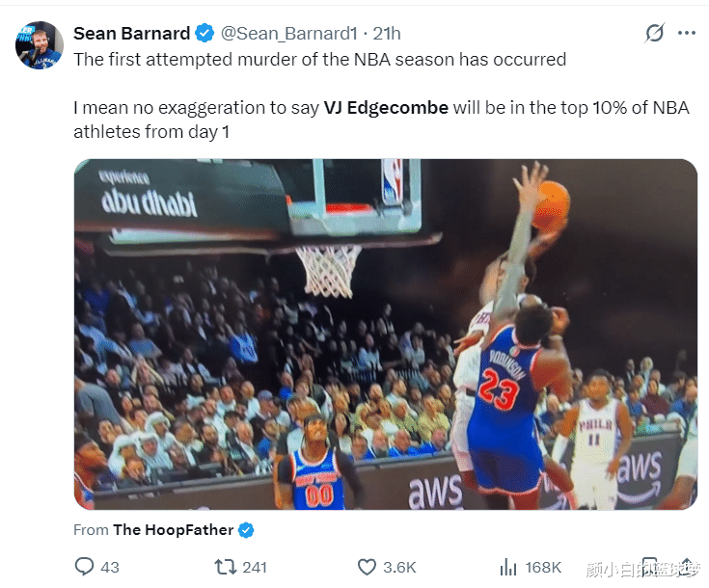Image resolution: width=709 pixels, height=588 pixels.
Task: Click the 21h timestamp
Action: pyautogui.click(x=386, y=33)
